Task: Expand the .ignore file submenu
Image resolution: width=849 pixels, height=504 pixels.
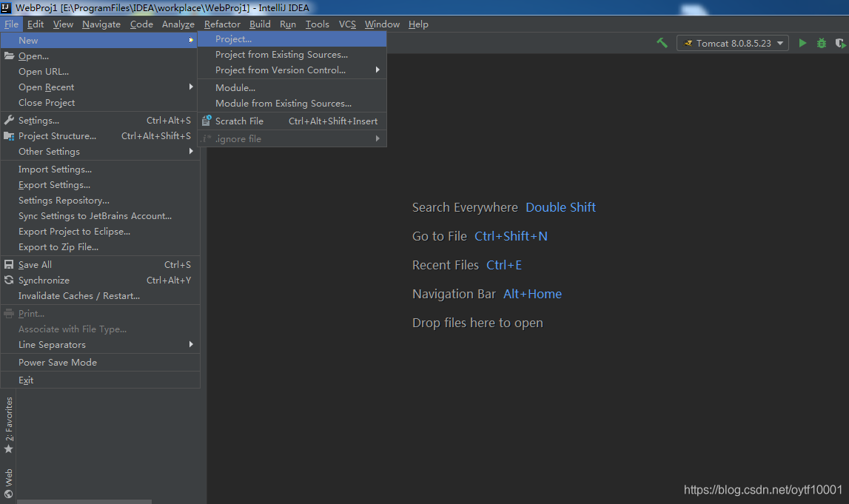Action: point(292,138)
